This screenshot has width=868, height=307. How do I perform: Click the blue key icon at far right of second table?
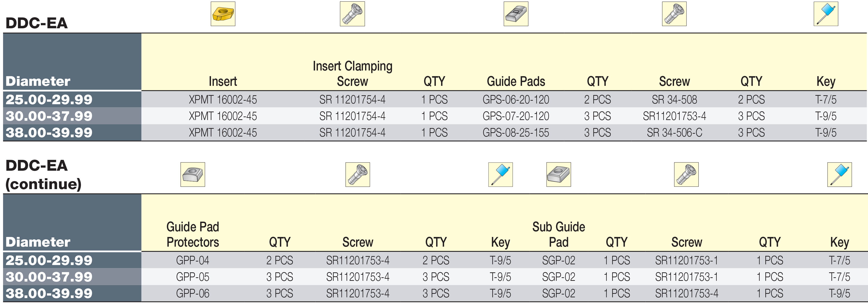[x=840, y=174]
